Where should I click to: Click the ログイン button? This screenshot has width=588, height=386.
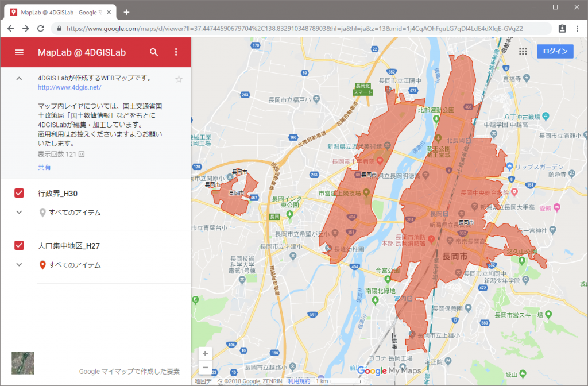tap(555, 51)
